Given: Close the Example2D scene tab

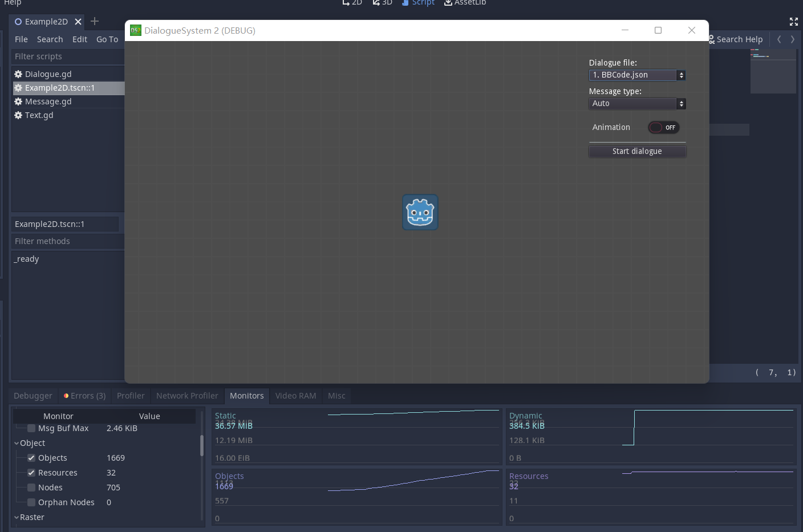Looking at the screenshot, I should click(78, 22).
